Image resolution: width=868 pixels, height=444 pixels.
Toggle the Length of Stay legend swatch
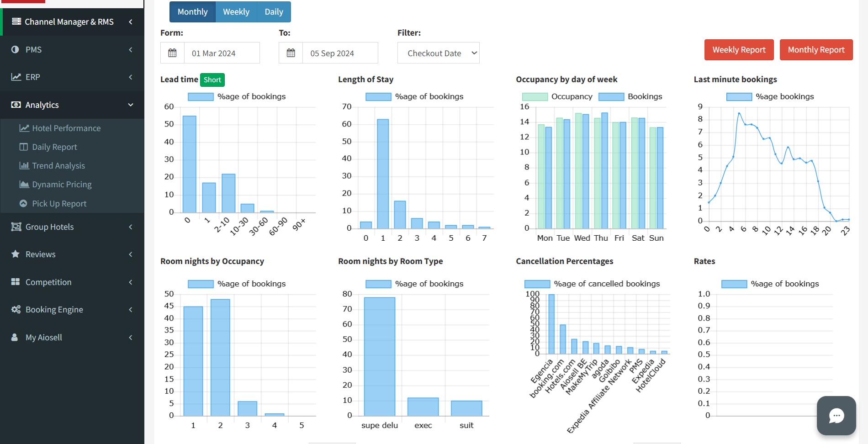(x=378, y=96)
